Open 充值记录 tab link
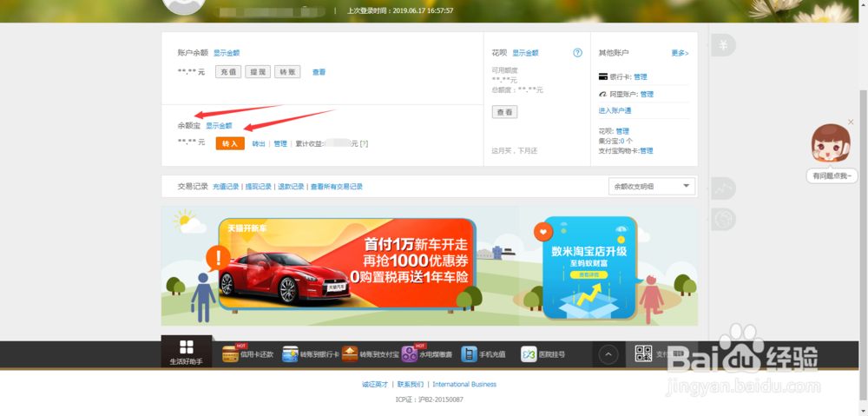868x416 pixels. coord(226,187)
